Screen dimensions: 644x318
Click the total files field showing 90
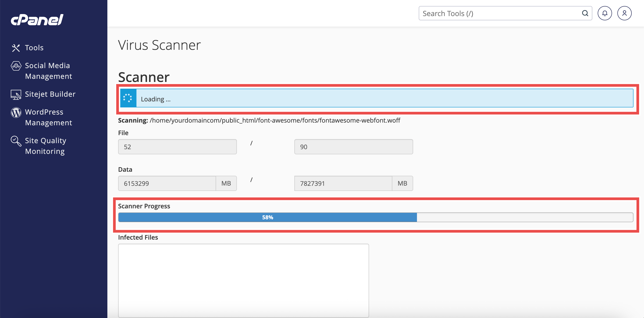(x=353, y=147)
